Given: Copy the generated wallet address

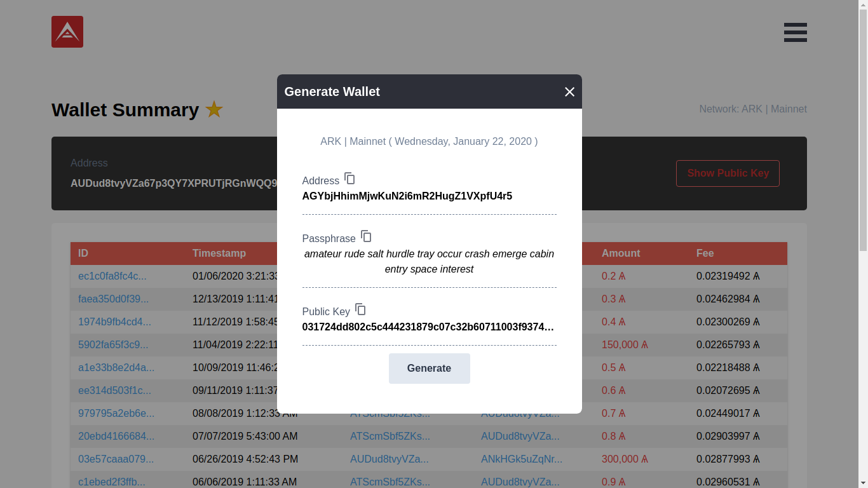Looking at the screenshot, I should click(349, 179).
